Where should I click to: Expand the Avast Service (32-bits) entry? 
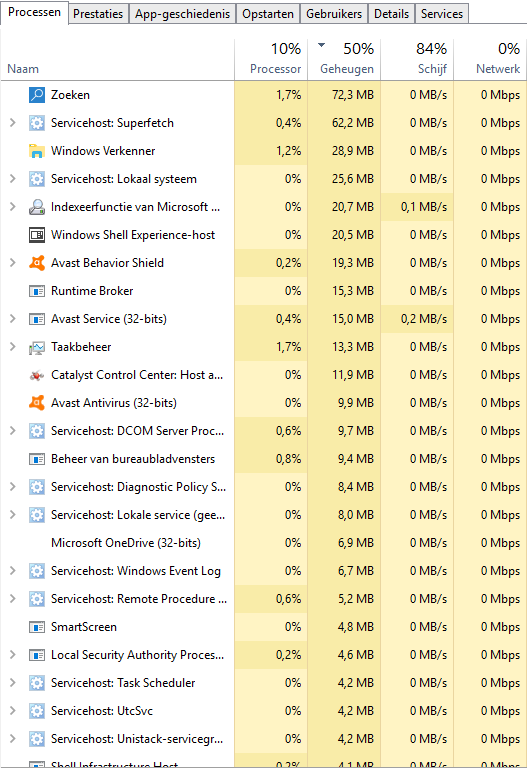tap(13, 319)
